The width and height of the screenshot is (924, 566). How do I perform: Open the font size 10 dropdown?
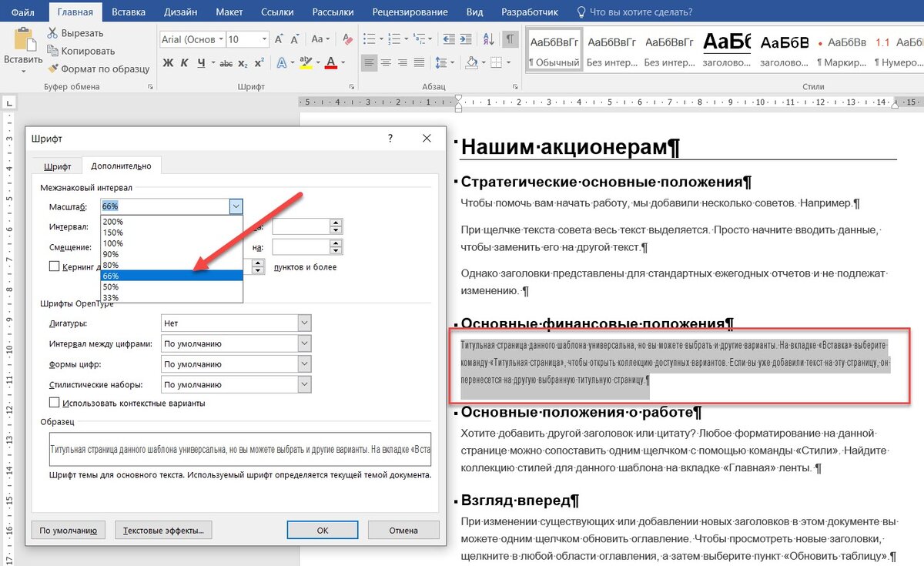[264, 39]
